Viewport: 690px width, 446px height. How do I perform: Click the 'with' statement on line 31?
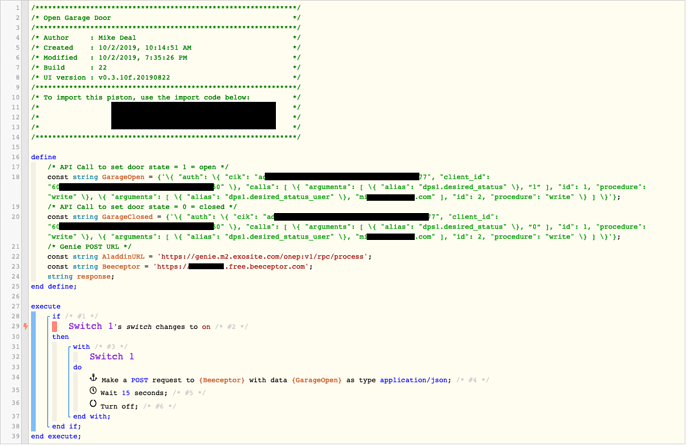(81, 347)
